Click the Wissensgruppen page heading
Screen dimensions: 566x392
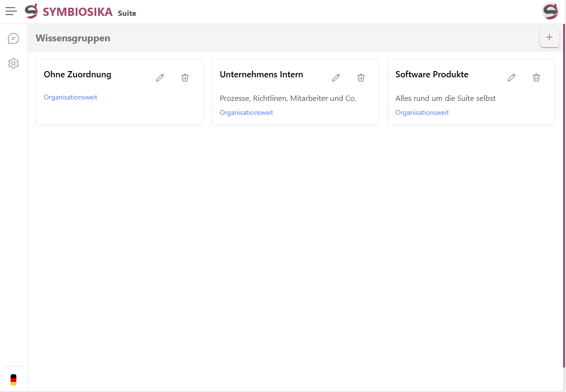tap(73, 38)
